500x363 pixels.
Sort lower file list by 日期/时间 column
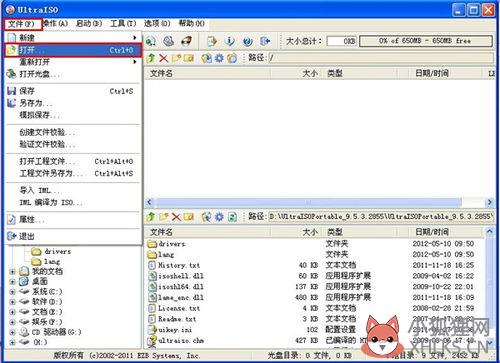(432, 232)
